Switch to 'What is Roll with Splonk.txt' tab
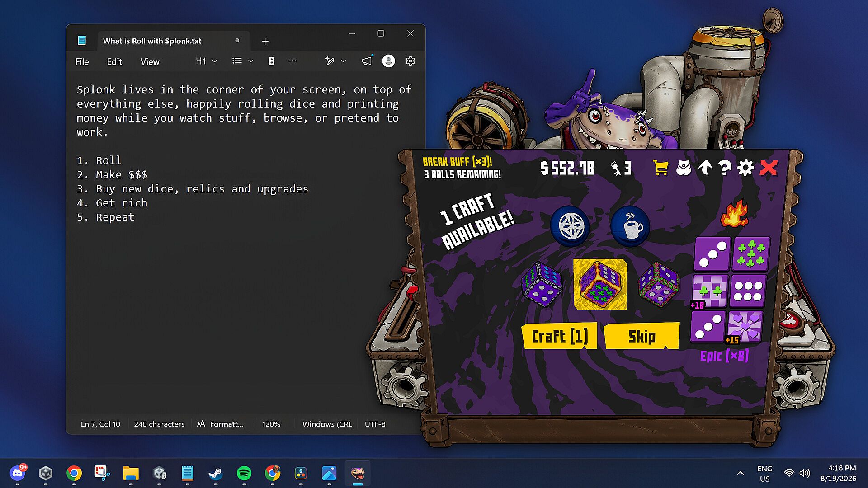 174,41
